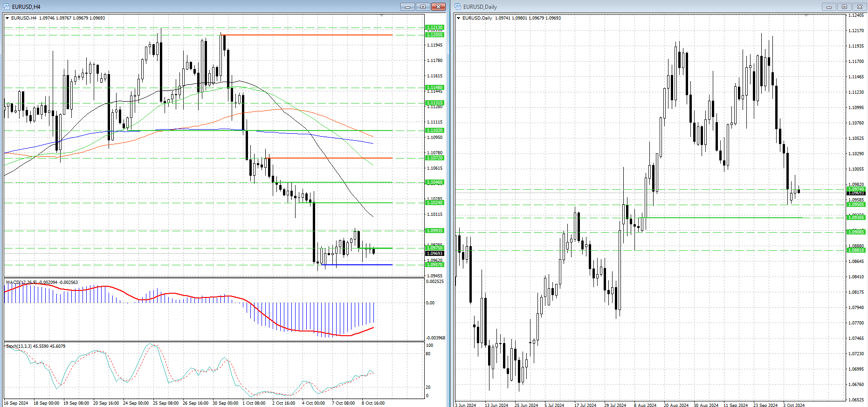
Task: Close the EURUSD,H4 chart window
Action: click(x=438, y=7)
